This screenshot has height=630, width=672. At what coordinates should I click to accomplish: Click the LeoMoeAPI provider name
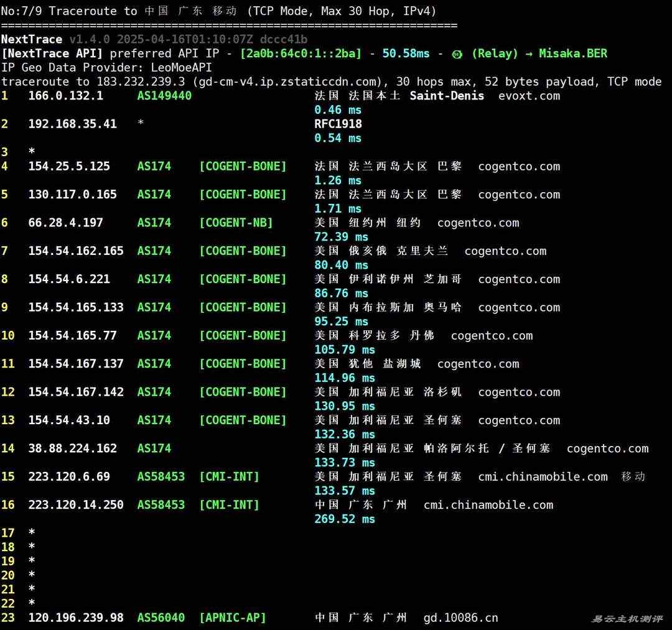point(181,68)
